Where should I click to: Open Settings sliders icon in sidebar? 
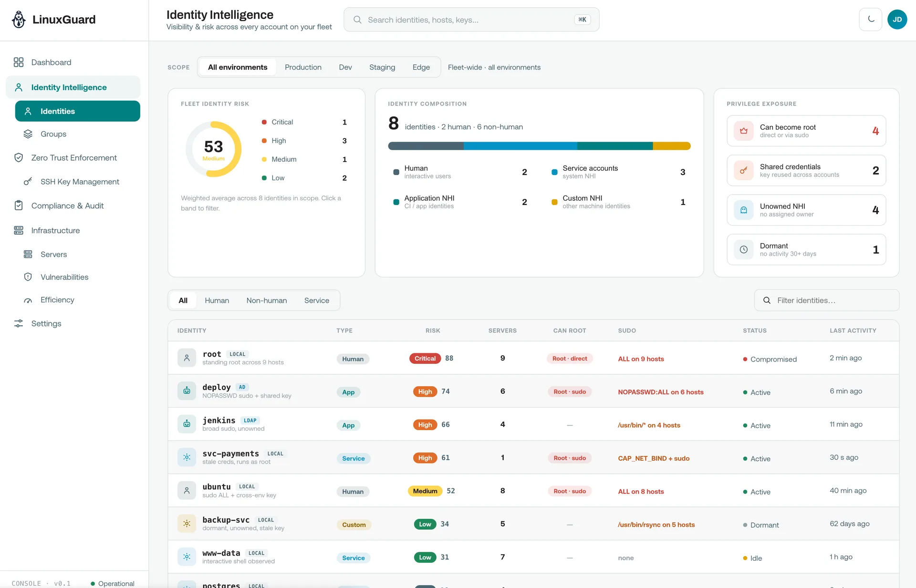[19, 323]
